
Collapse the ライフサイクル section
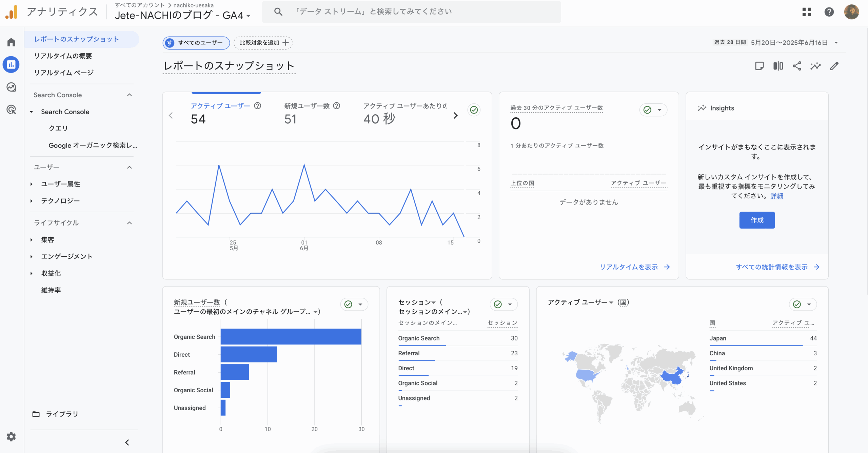click(x=129, y=223)
